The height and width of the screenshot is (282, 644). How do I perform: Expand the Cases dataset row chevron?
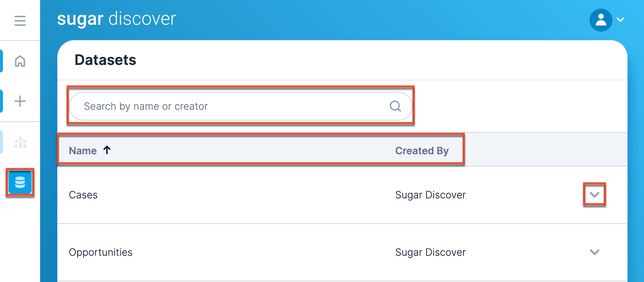(595, 195)
